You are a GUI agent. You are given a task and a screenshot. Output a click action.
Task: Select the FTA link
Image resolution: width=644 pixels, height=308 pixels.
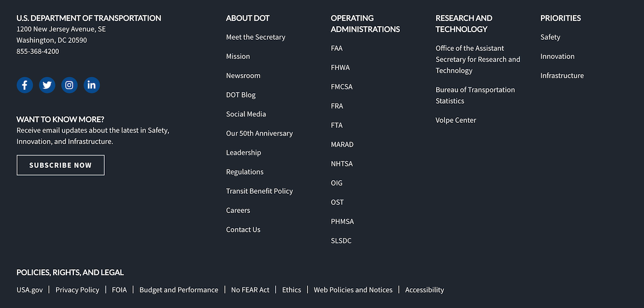point(337,125)
